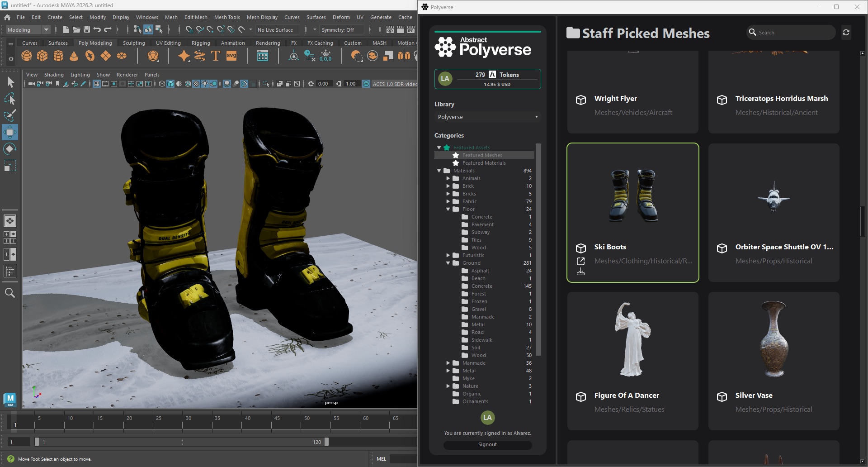
Task: Create a polygon disc from the shelf
Action: click(122, 56)
